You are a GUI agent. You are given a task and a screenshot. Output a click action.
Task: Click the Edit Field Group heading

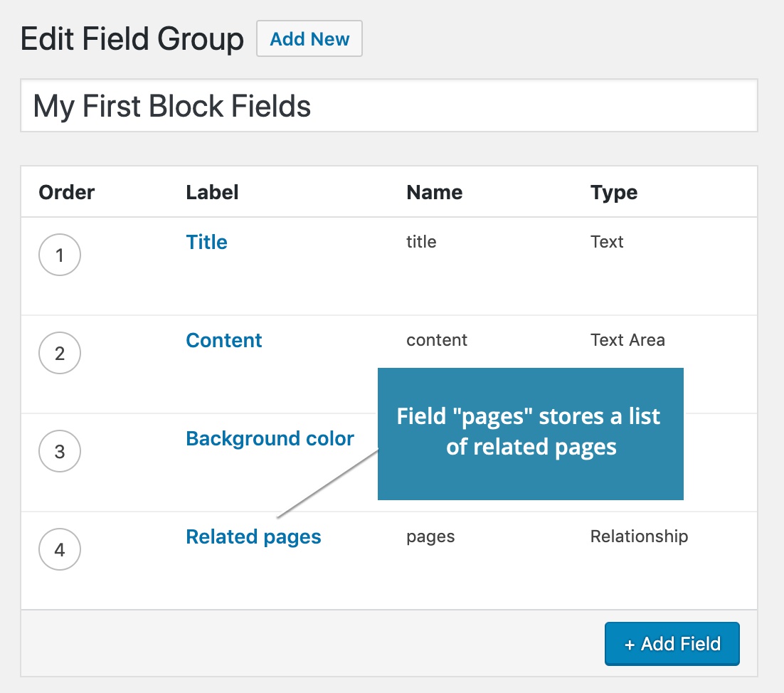132,39
